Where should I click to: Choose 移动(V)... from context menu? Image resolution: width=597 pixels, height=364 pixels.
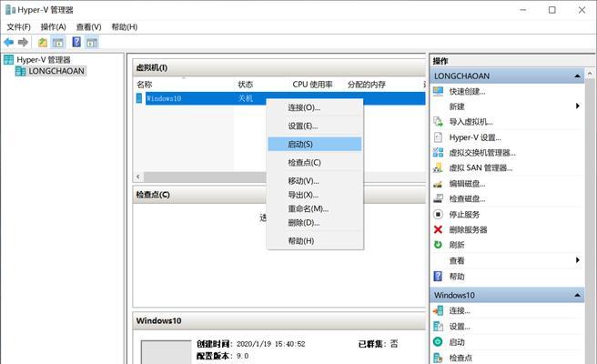pos(315,181)
